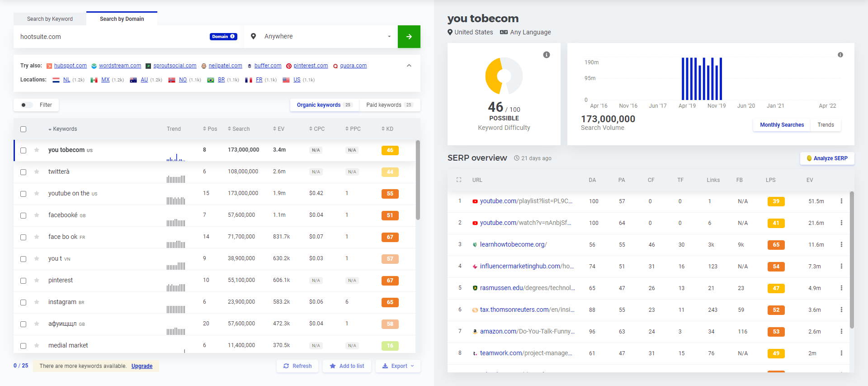Sort by Pos column
The height and width of the screenshot is (386, 868).
210,129
